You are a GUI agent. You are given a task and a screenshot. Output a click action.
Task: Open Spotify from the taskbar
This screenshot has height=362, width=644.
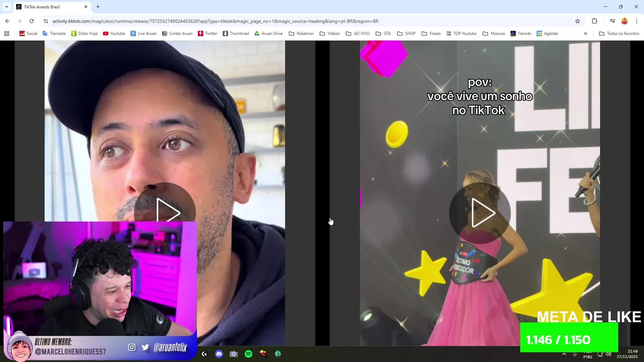click(248, 354)
